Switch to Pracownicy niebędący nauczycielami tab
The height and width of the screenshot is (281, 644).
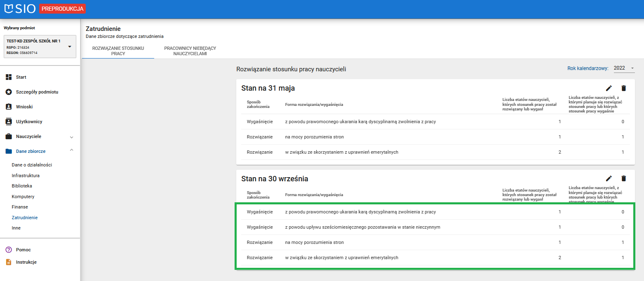(190, 51)
